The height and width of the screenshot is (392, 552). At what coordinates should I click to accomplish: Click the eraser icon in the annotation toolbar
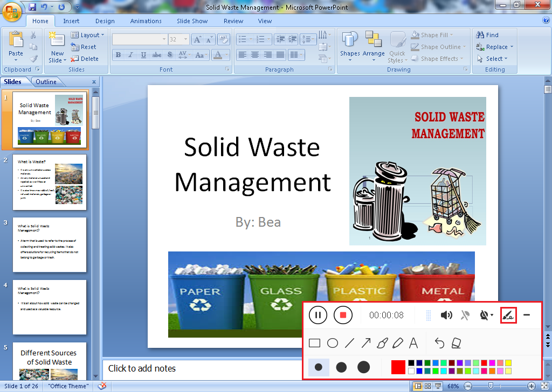[457, 343]
